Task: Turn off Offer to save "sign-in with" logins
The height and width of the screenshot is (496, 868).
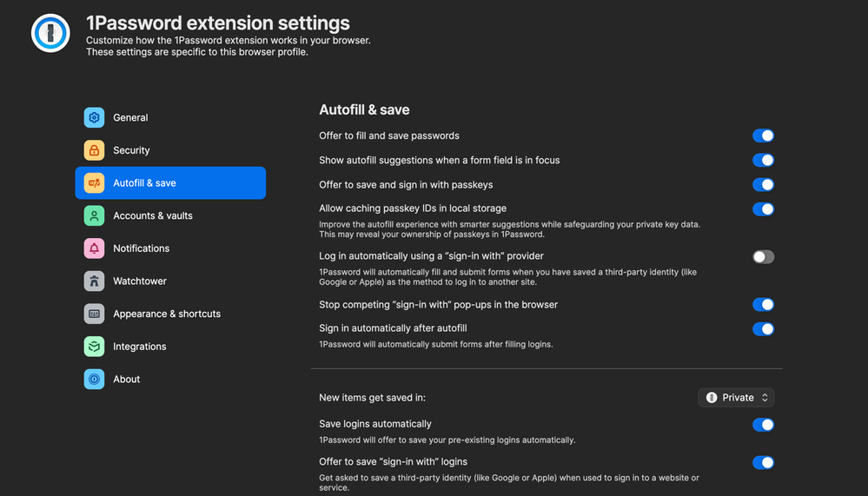Action: click(x=763, y=463)
